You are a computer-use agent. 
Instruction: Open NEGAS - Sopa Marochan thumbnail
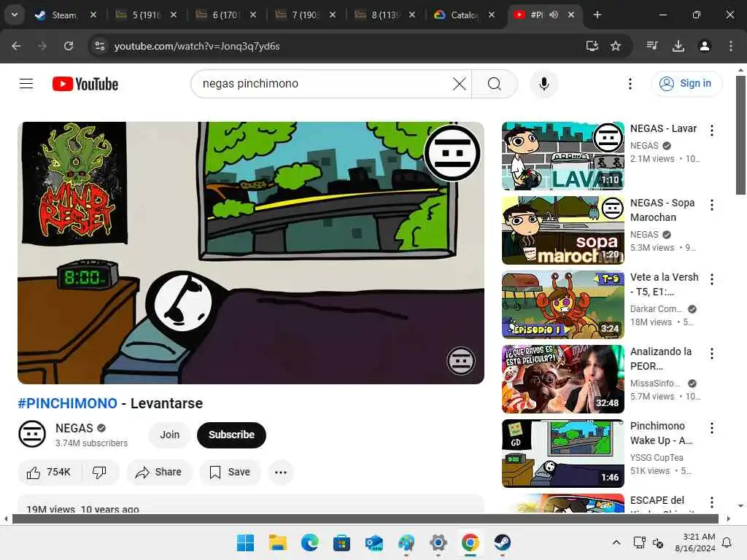(x=562, y=230)
